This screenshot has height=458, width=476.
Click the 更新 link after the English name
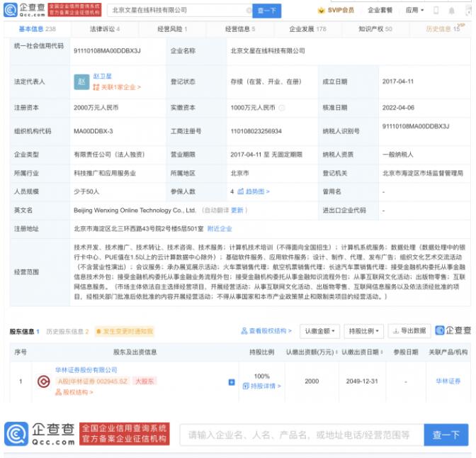click(237, 210)
